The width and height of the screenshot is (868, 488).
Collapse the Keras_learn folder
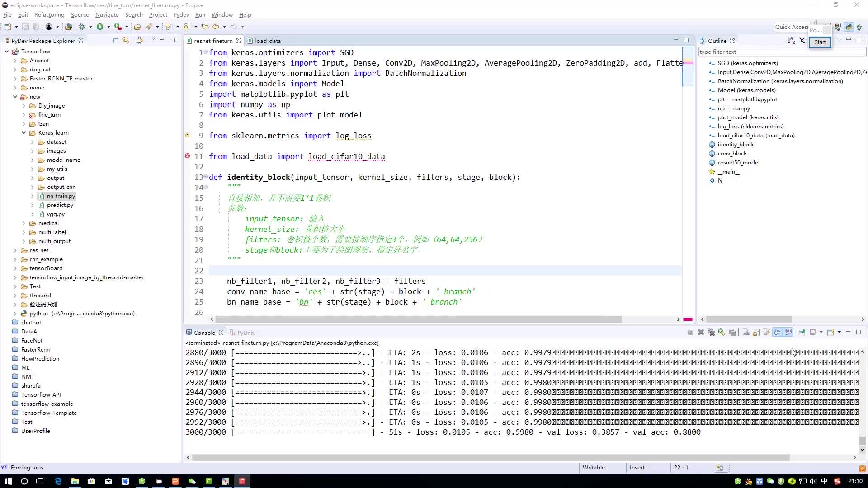24,133
